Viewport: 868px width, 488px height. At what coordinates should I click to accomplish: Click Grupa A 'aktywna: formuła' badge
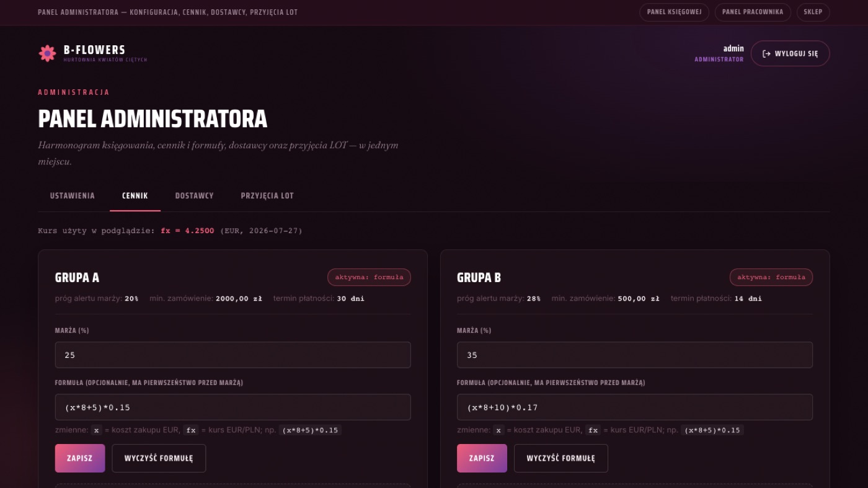(x=369, y=277)
